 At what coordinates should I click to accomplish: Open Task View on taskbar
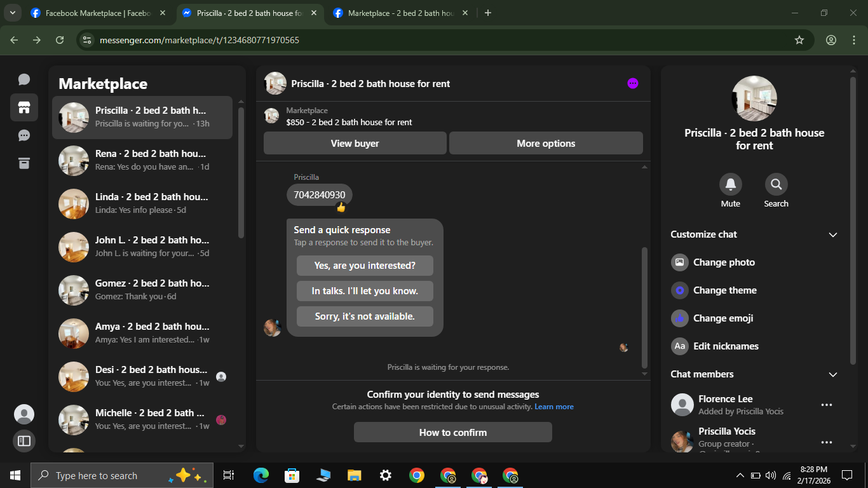(229, 475)
